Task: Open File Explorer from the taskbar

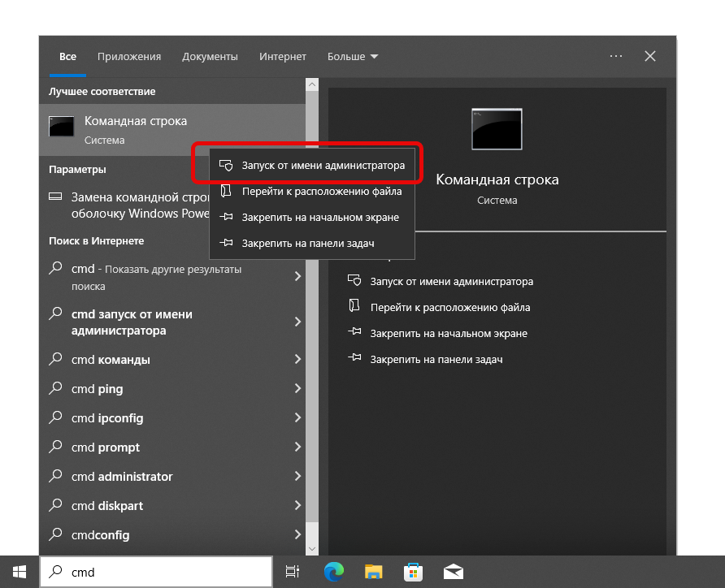Action: coord(373,572)
